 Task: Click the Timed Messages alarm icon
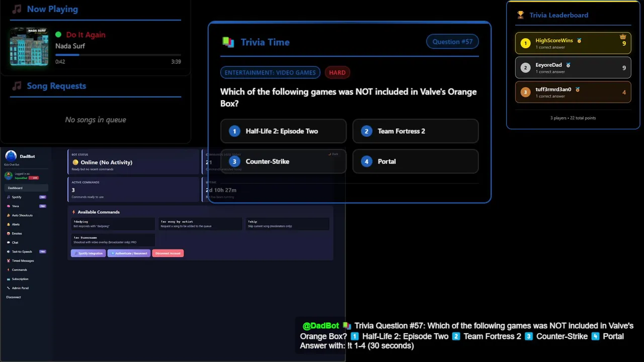pos(8,260)
